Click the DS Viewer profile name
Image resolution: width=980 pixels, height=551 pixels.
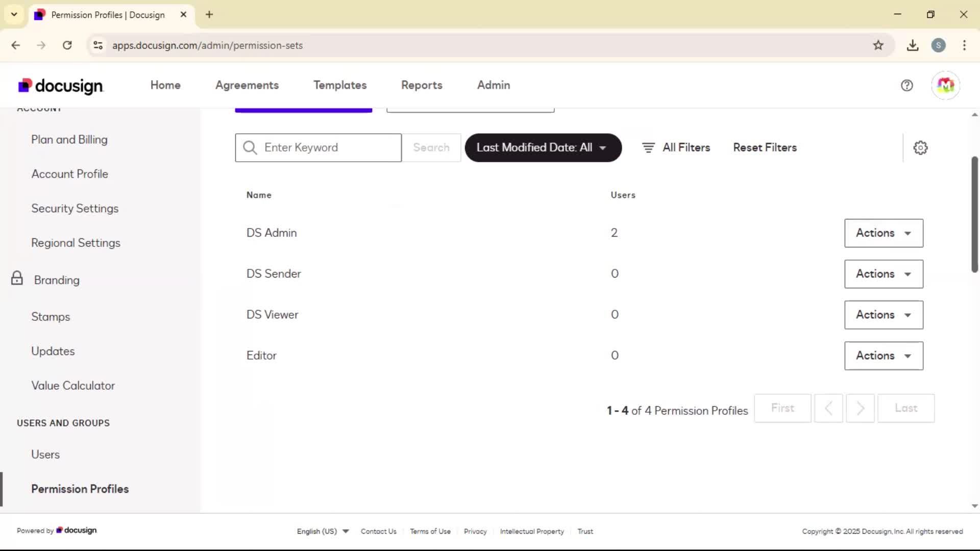pyautogui.click(x=272, y=315)
